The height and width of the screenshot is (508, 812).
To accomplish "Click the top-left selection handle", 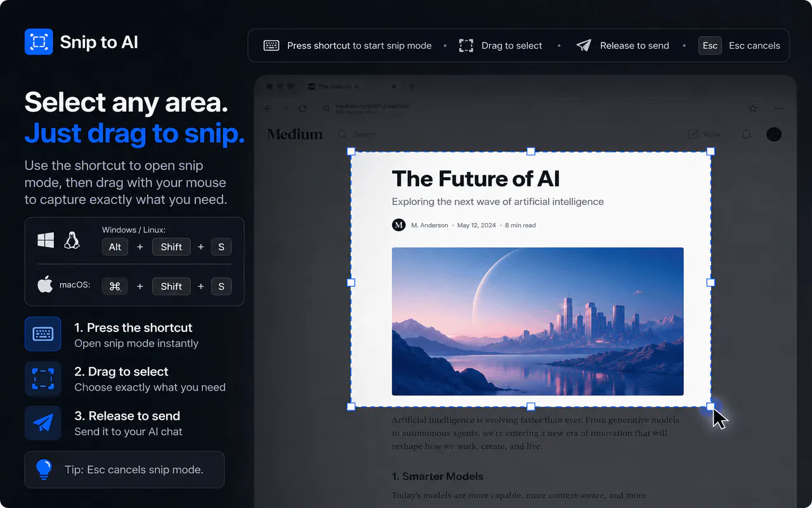I will (351, 152).
